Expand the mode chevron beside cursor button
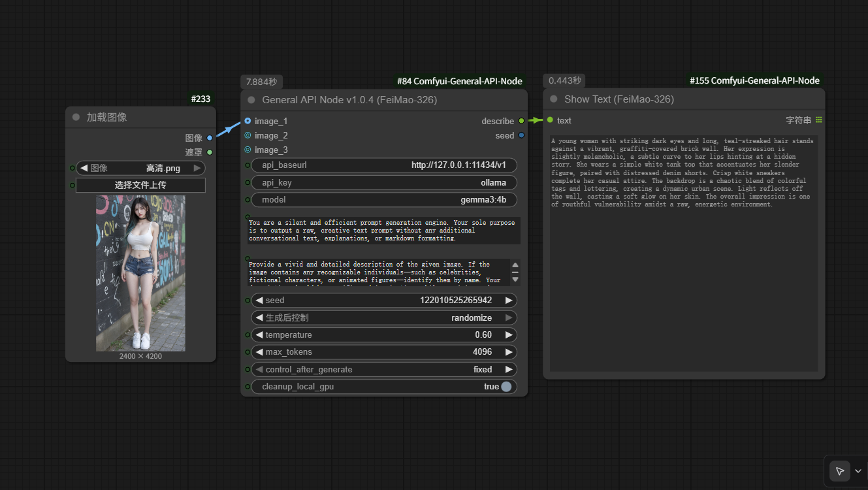 point(858,471)
